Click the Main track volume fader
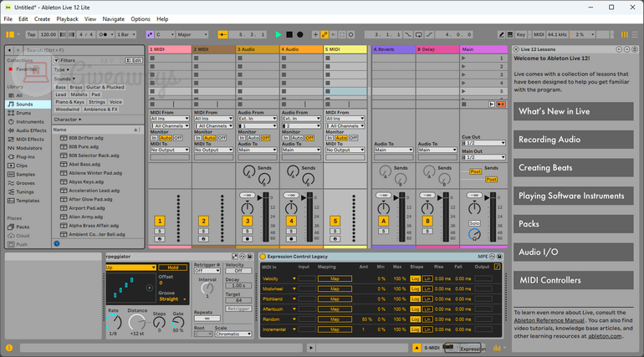This screenshot has height=357, width=644. (x=487, y=198)
